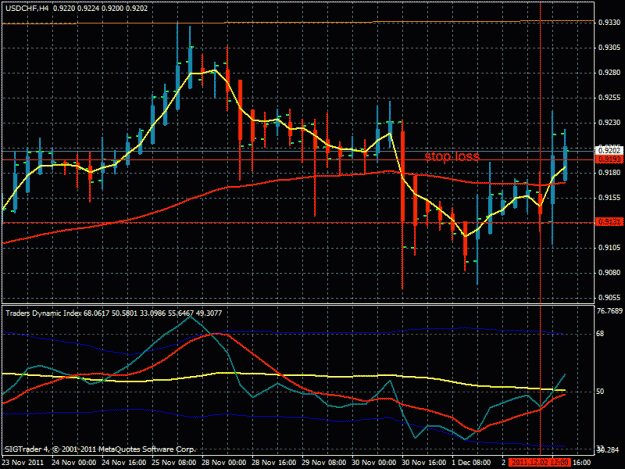Click the 0.9180 price axis label

click(x=609, y=173)
